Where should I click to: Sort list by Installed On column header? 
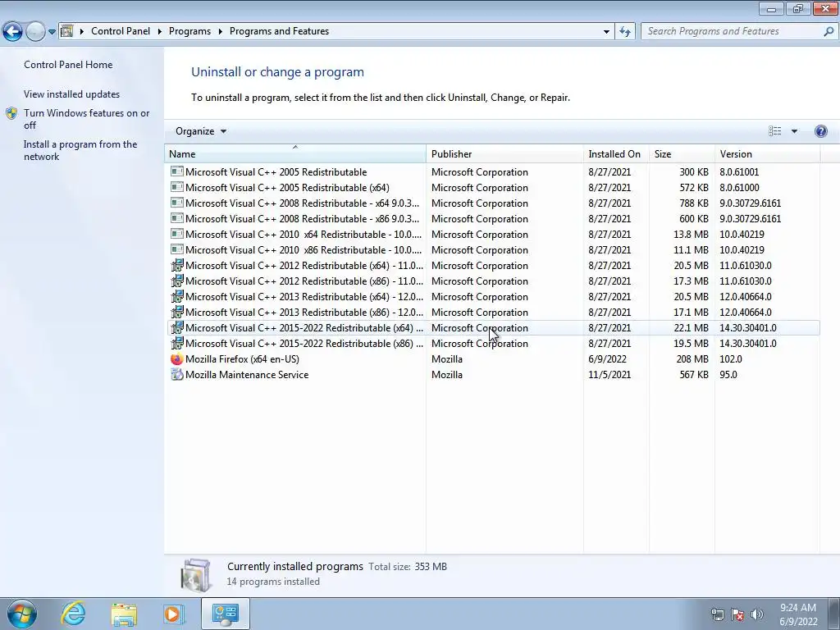616,153
